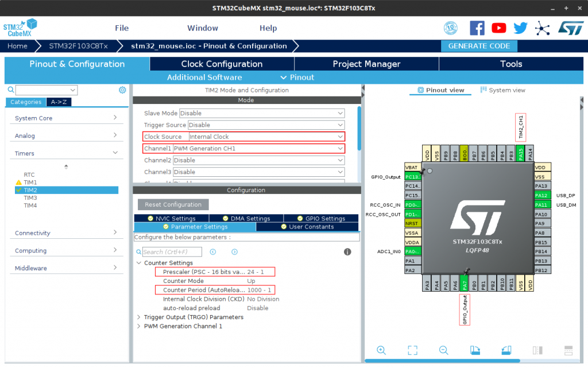Rotate the chip view clockwise
The height and width of the screenshot is (368, 588).
(x=475, y=350)
